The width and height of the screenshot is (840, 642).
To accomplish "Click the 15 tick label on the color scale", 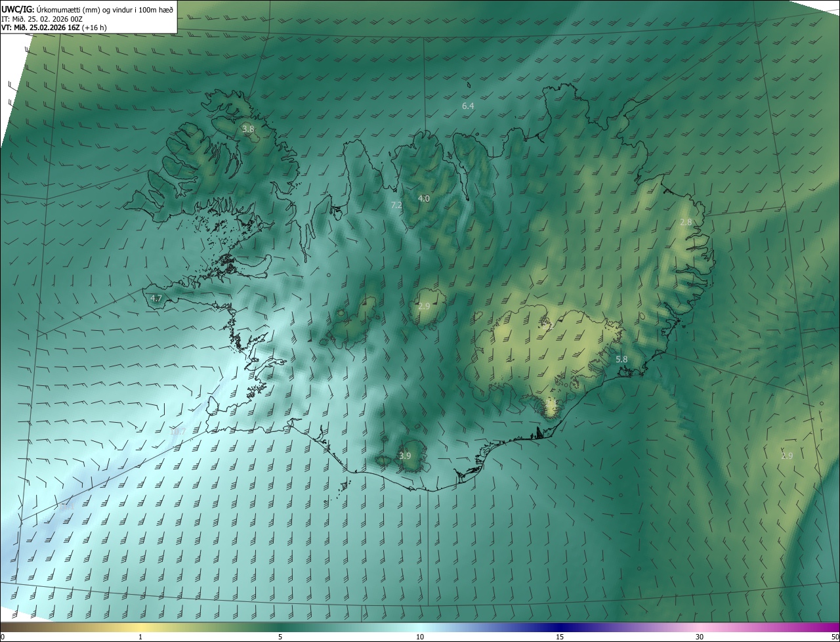I will tap(560, 637).
